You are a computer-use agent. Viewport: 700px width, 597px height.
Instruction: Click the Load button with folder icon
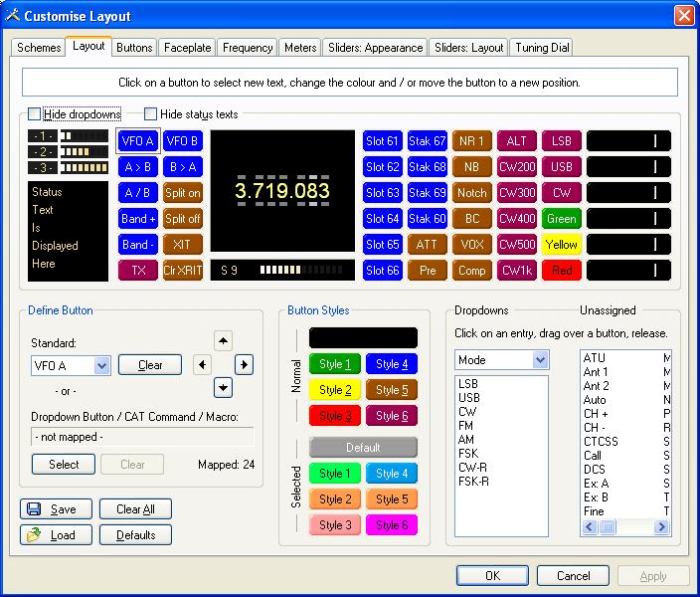[55, 535]
